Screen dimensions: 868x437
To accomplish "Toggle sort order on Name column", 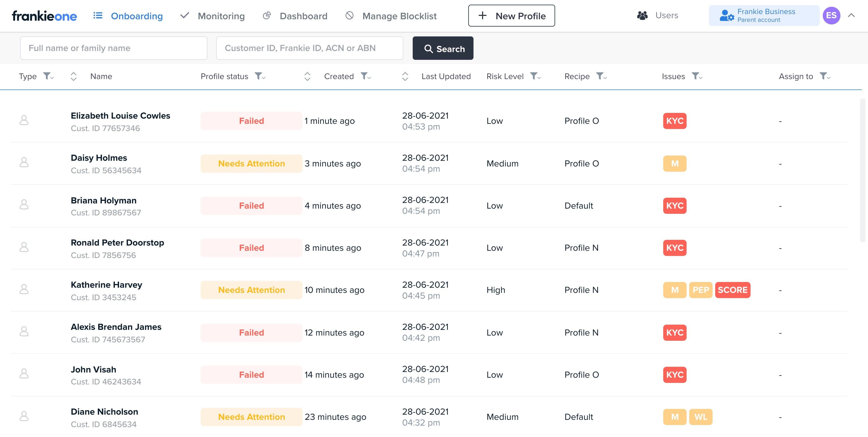I will 74,76.
